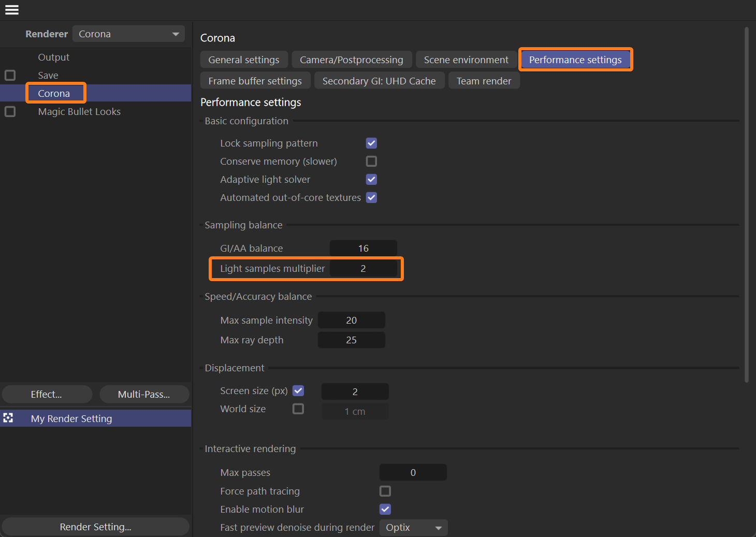Select Corona in the sidebar list
Screen dimensions: 756x537
pyautogui.click(x=54, y=93)
